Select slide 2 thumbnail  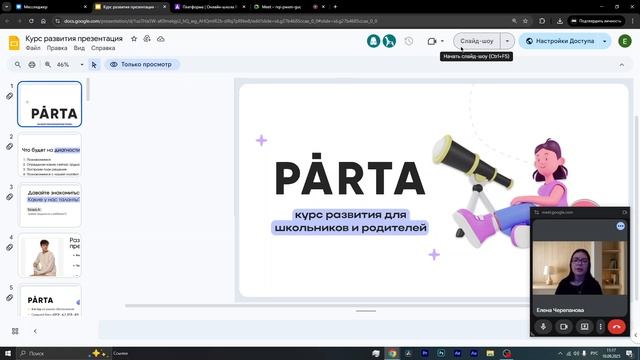[x=49, y=155]
